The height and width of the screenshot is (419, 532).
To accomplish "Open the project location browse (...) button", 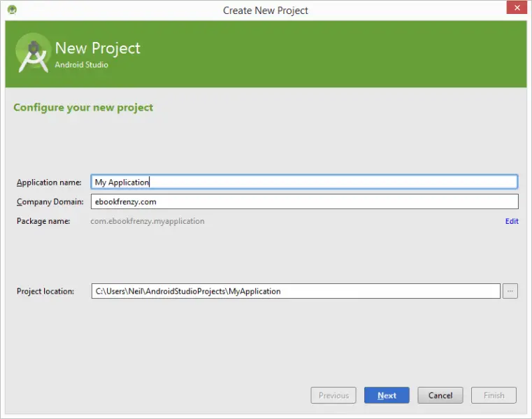I will (510, 291).
